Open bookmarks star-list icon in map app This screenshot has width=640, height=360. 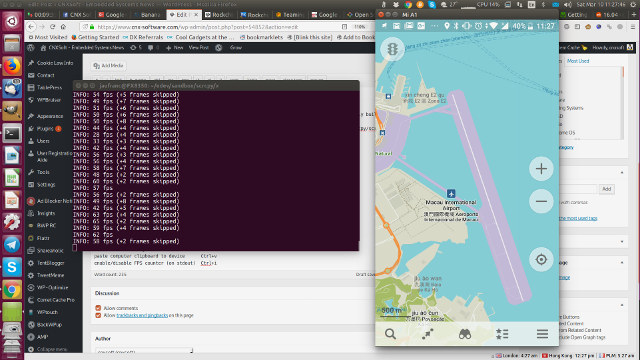pos(502,334)
